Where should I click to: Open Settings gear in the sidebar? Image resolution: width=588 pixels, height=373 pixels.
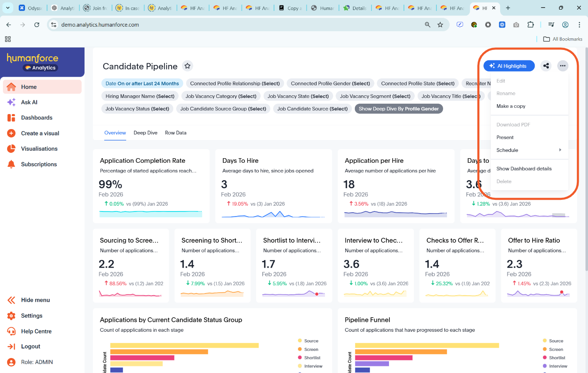pyautogui.click(x=12, y=316)
